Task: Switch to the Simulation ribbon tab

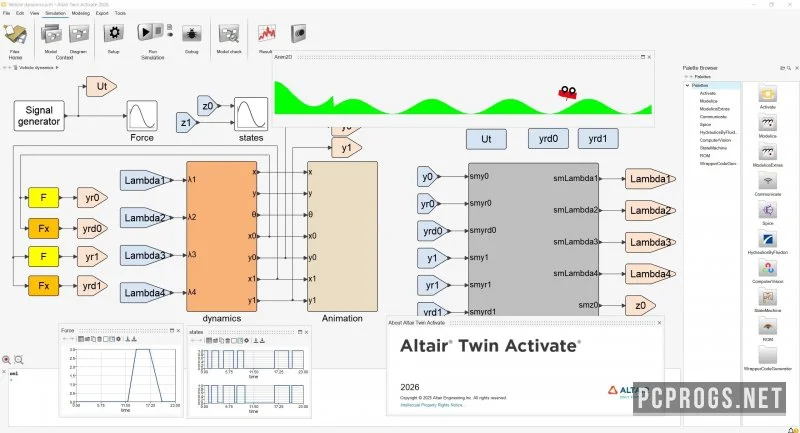Action: (55, 13)
